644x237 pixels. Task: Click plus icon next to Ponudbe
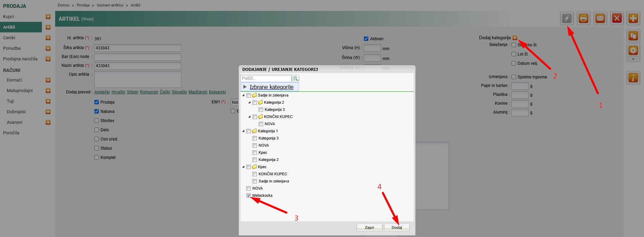click(x=48, y=48)
